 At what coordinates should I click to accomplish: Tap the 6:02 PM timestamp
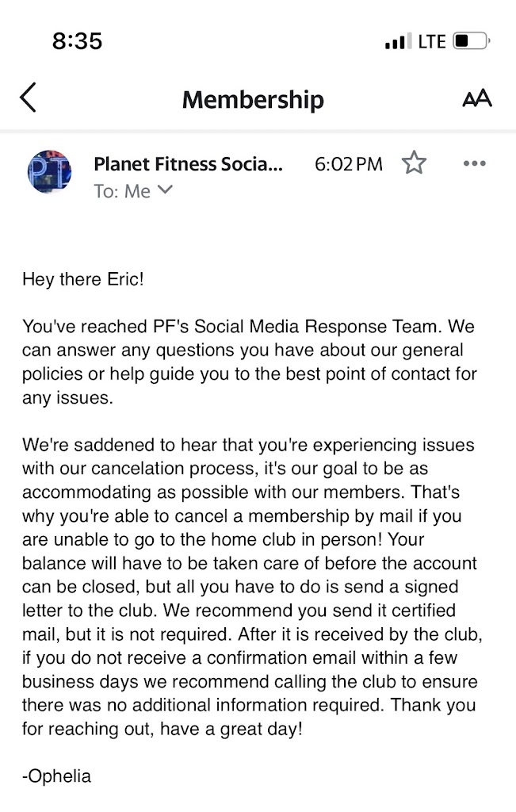(x=348, y=164)
